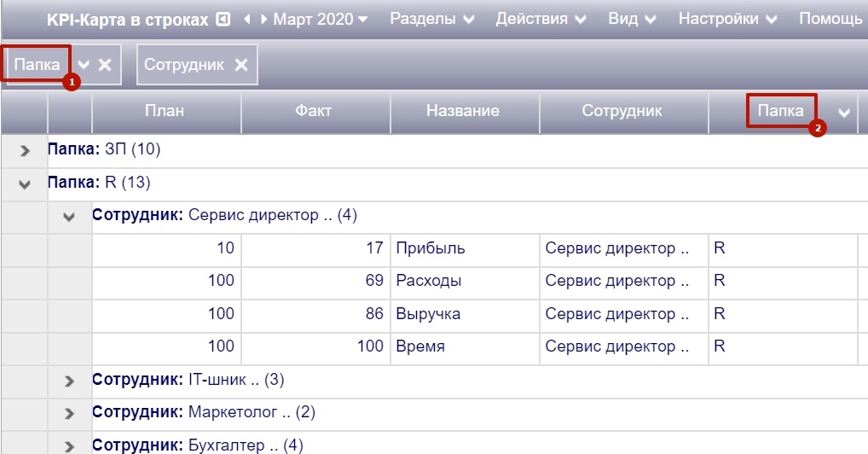Open the Разделы menu
Screen dimensions: 868x454
[x=433, y=19]
